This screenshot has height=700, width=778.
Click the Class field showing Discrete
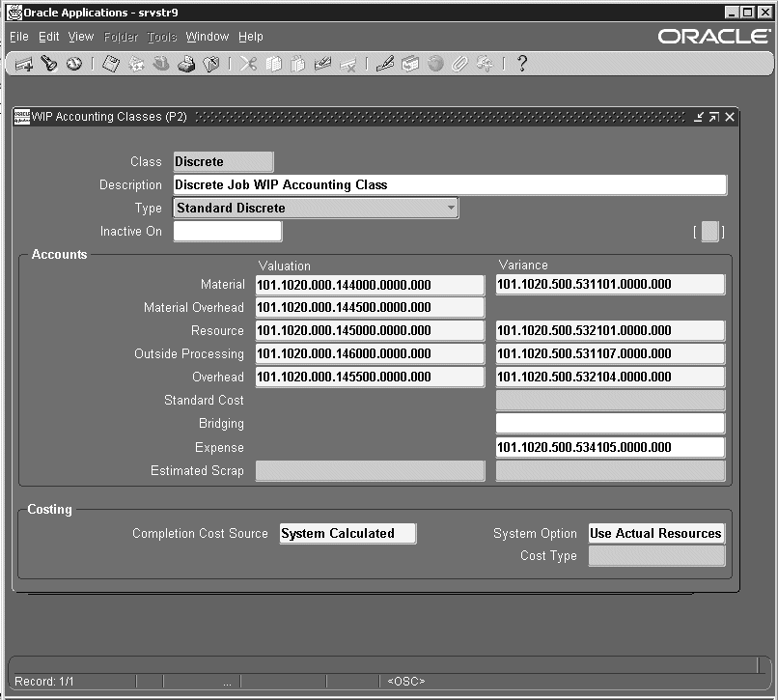[x=223, y=162]
